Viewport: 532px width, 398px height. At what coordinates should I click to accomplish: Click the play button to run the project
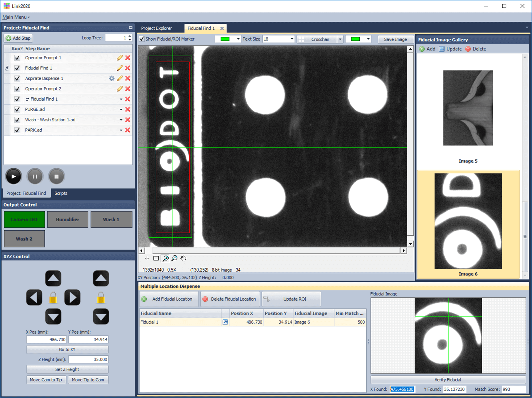tap(14, 176)
